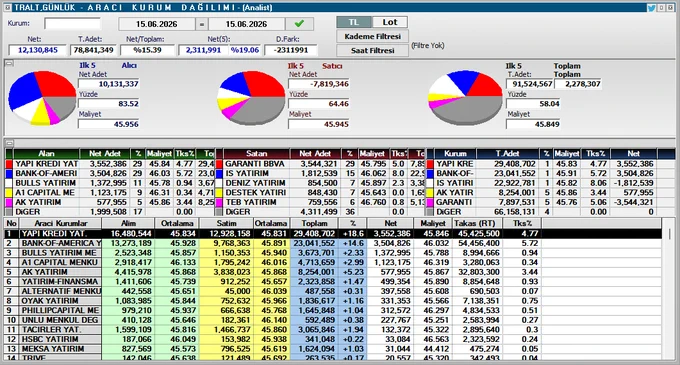Sort main table by Satim column

[x=226, y=223]
